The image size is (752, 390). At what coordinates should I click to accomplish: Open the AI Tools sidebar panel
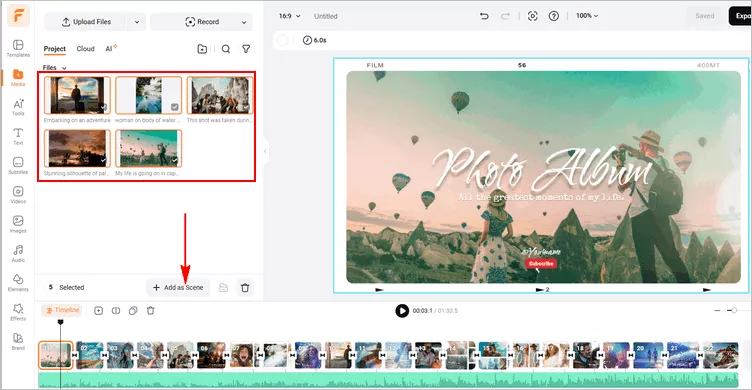(x=18, y=107)
